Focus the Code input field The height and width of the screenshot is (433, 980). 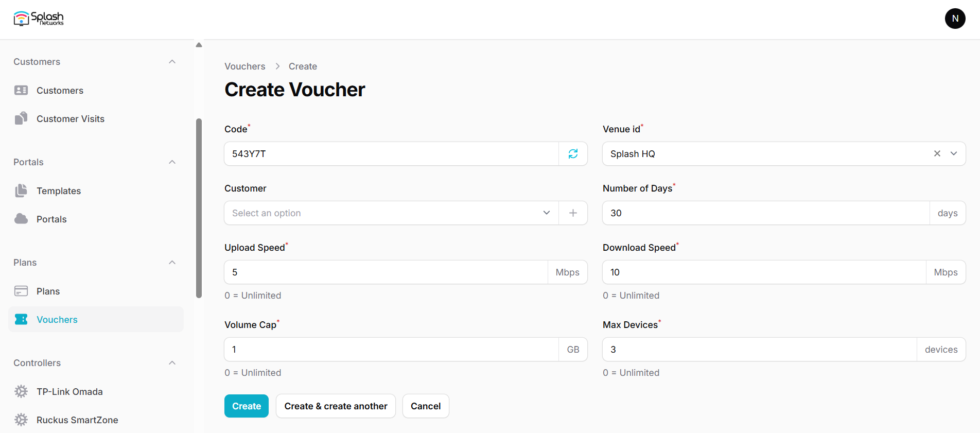point(391,154)
